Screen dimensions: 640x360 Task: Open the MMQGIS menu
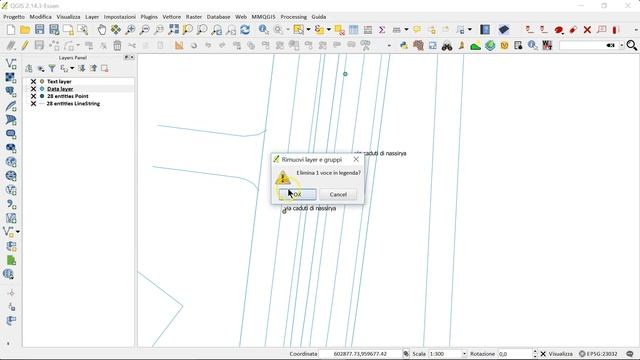[x=263, y=17]
